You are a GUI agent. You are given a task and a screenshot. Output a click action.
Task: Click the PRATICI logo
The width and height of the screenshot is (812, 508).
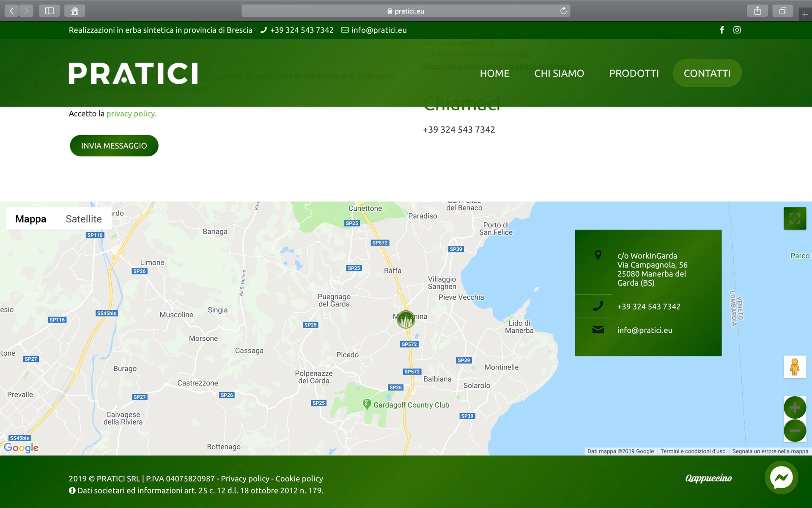tap(133, 74)
